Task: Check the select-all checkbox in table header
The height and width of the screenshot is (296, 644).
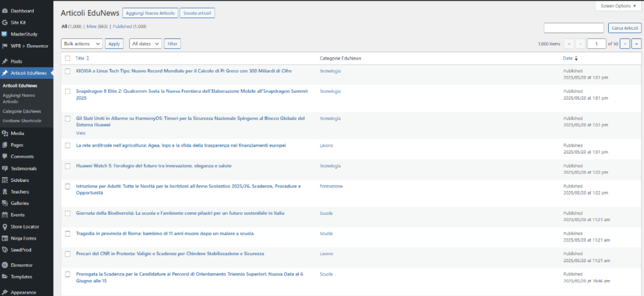Action: click(68, 59)
